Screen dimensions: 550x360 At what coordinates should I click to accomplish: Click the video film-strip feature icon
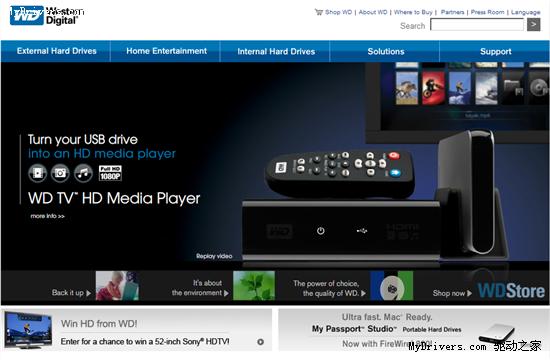coord(38,173)
